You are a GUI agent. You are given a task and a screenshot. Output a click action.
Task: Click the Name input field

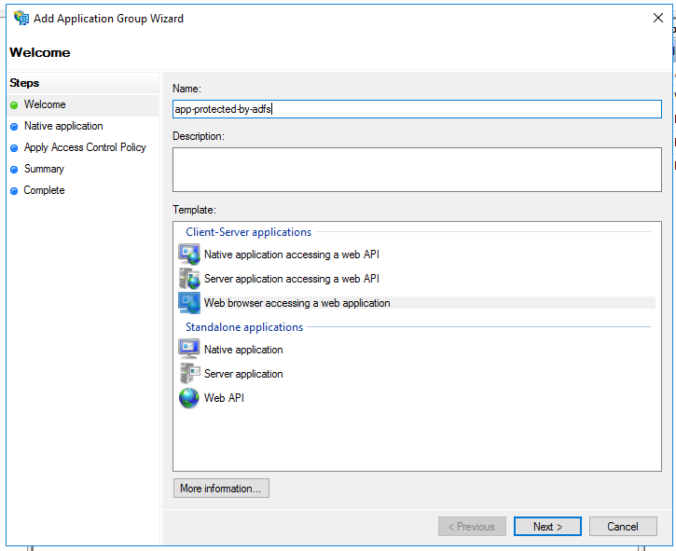coord(417,109)
